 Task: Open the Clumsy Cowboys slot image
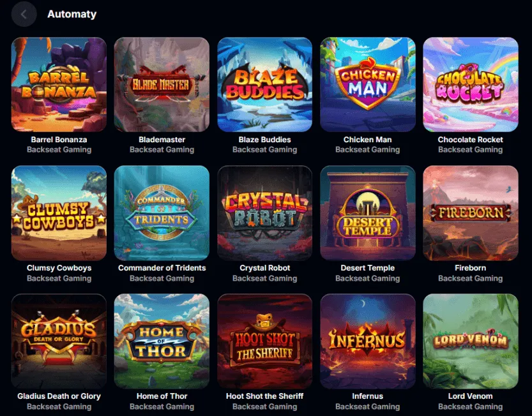[59, 213]
